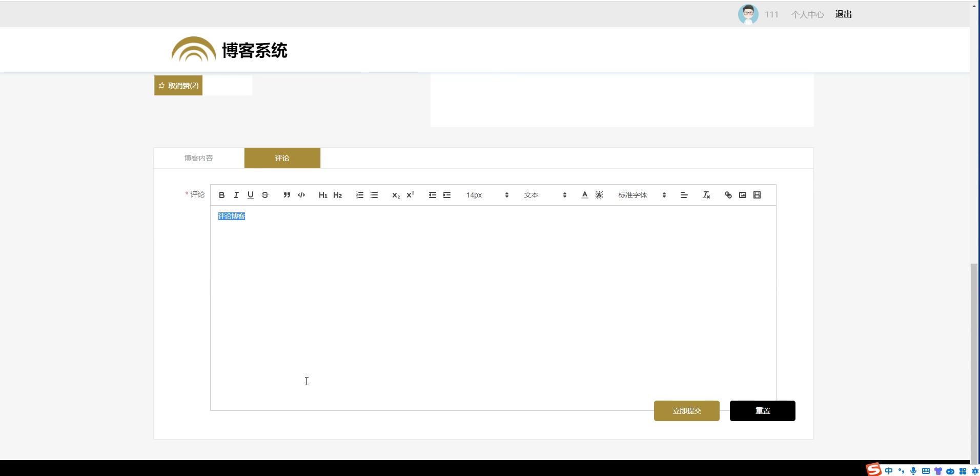Click the username 111
980x476 pixels.
771,14
